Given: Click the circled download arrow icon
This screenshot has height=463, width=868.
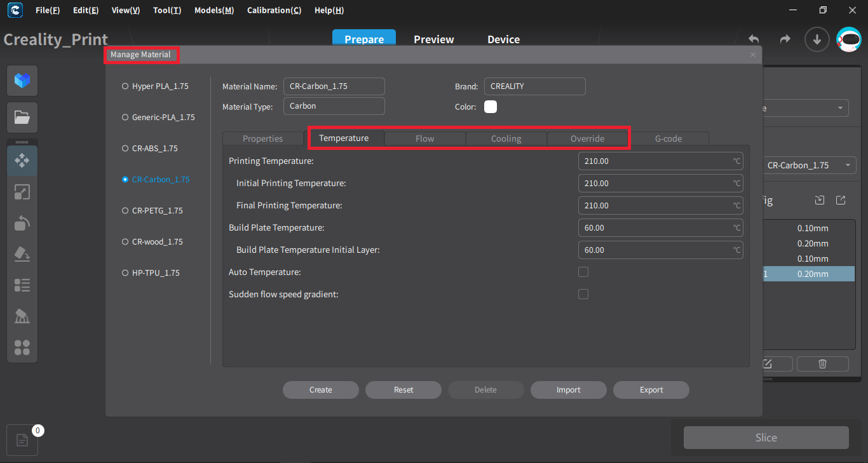Looking at the screenshot, I should (817, 39).
